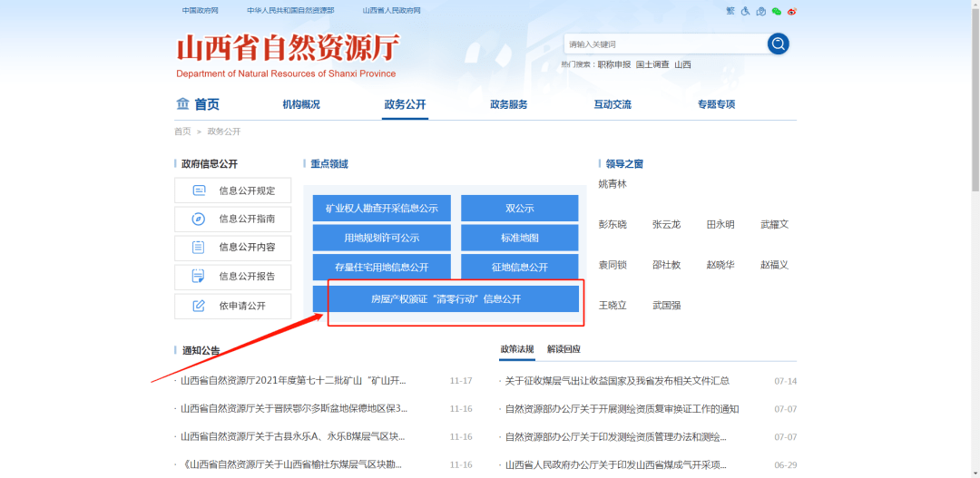
Task: Open notice 山西省自然资源厅2021年度第七十二批矿山
Action: click(293, 381)
